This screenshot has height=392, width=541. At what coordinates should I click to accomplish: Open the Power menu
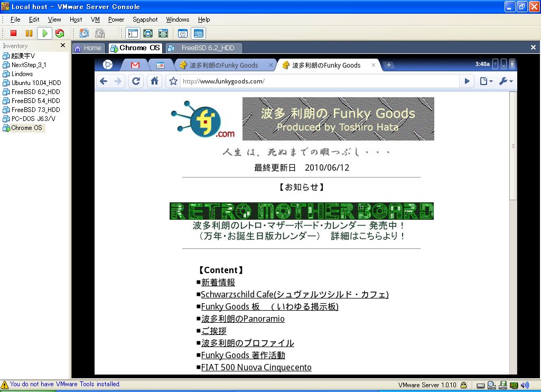(116, 20)
